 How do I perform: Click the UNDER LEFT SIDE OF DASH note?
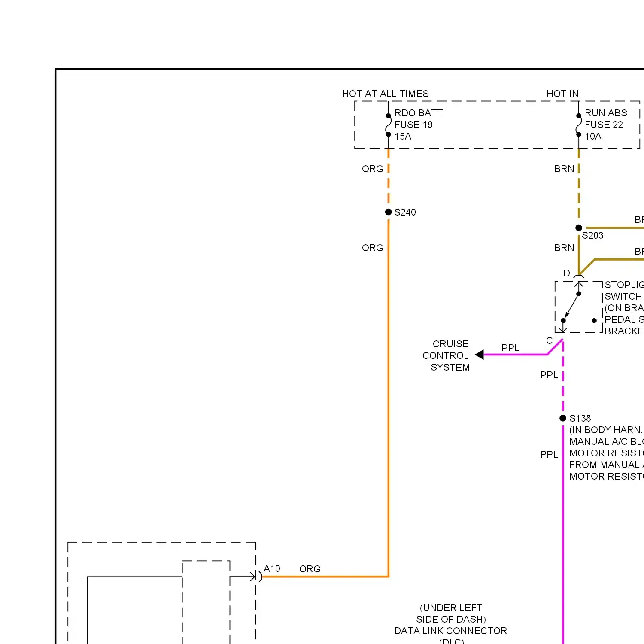[x=451, y=614]
